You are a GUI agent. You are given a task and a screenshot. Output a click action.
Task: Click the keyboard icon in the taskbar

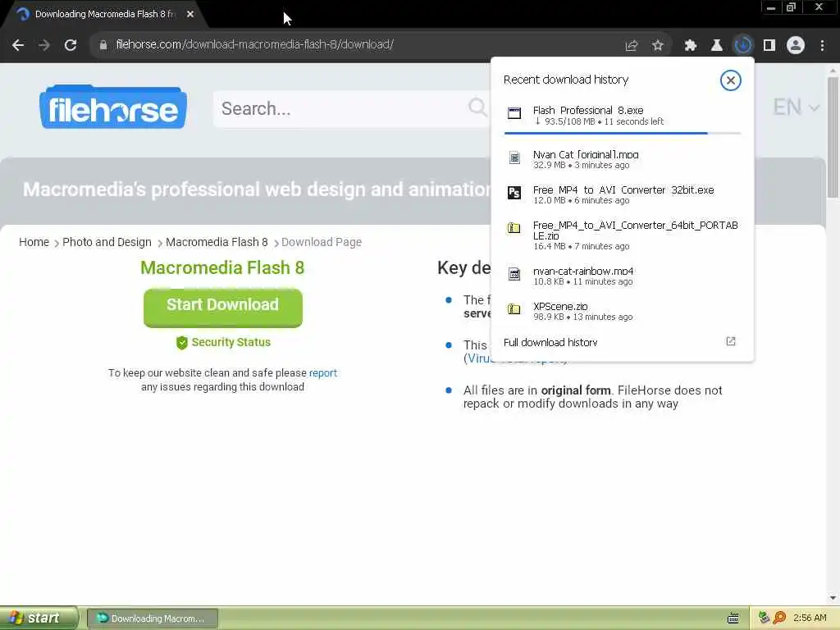733,619
